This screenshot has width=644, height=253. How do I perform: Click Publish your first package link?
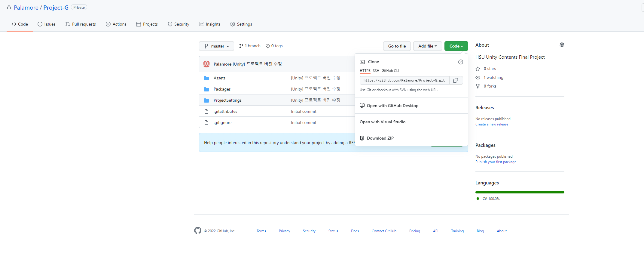click(496, 162)
